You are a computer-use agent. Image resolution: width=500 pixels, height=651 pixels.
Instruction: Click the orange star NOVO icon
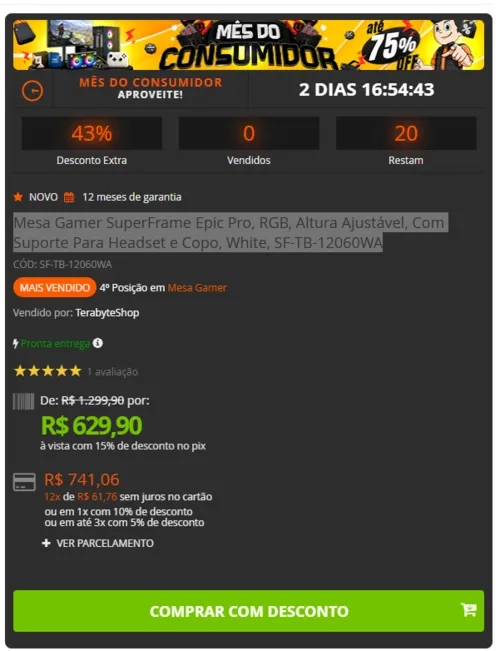[18, 197]
